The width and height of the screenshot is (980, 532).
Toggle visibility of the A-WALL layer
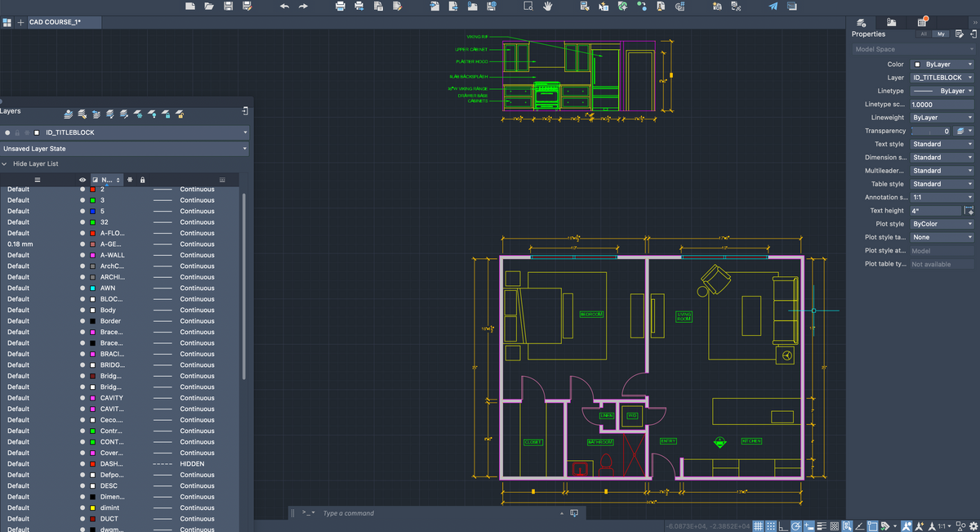point(82,255)
